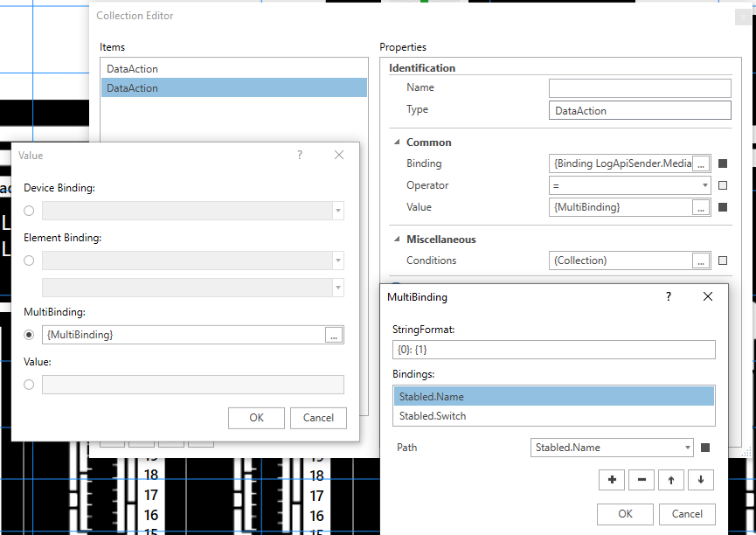The width and height of the screenshot is (756, 535).
Task: Select the Device Binding radio button
Action: pyautogui.click(x=30, y=211)
